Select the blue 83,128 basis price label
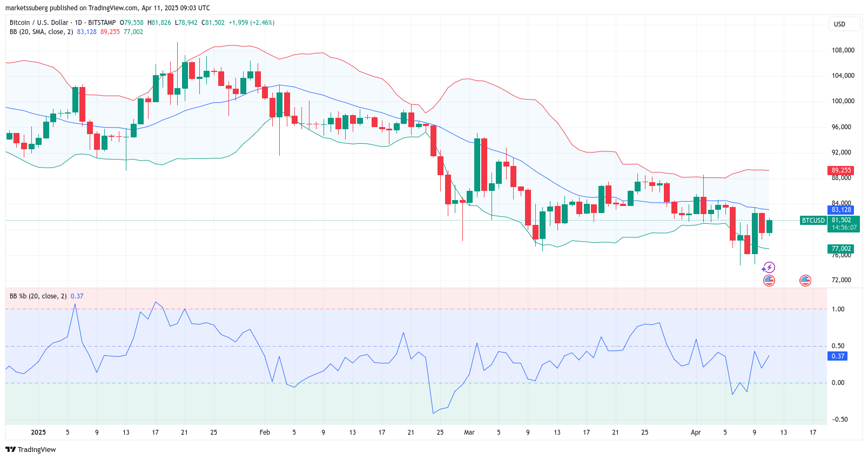This screenshot has height=459, width=868. 841,210
